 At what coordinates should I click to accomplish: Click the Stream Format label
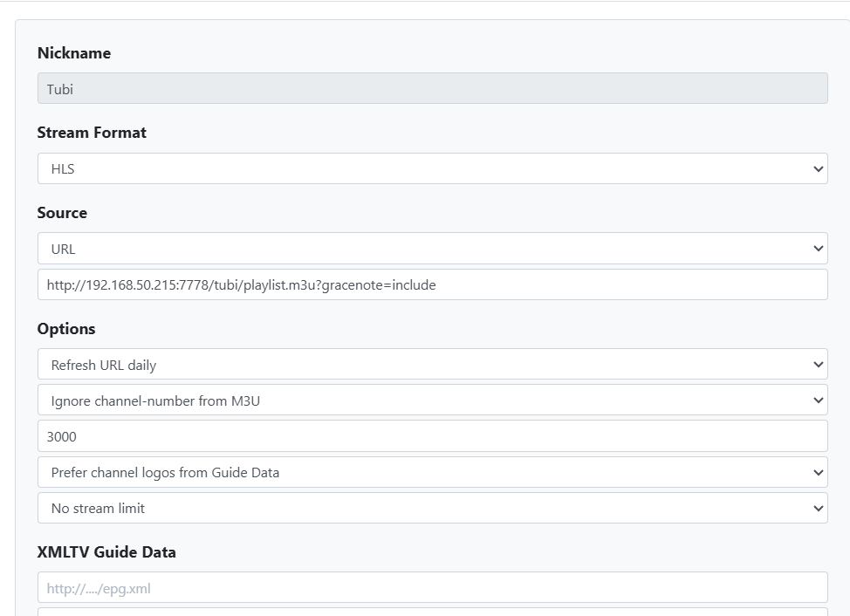pyautogui.click(x=92, y=133)
